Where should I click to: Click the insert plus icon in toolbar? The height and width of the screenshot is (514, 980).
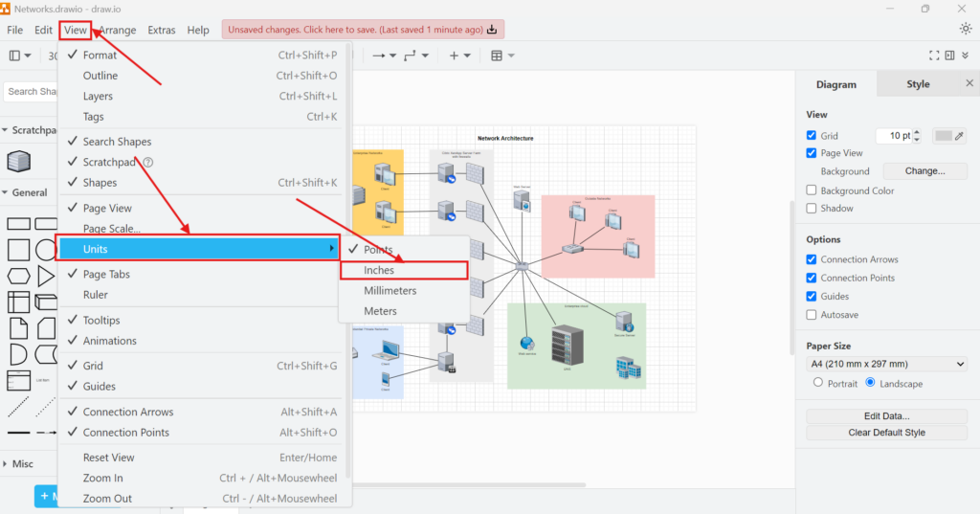click(x=455, y=56)
